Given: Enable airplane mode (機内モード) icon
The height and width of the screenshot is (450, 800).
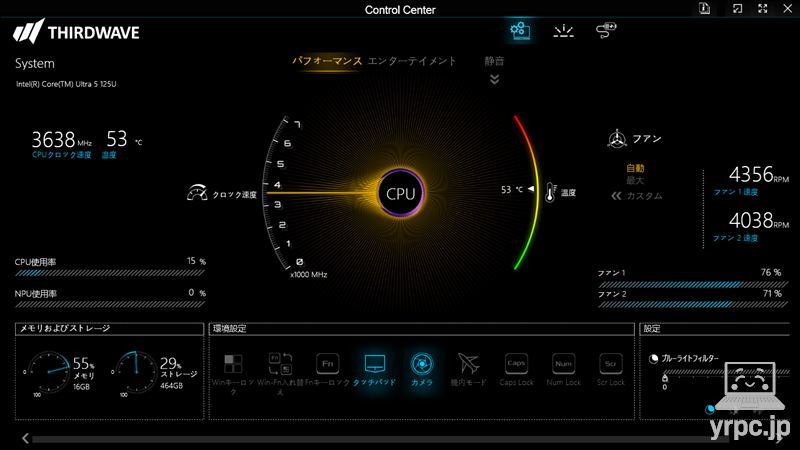Looking at the screenshot, I should point(468,364).
